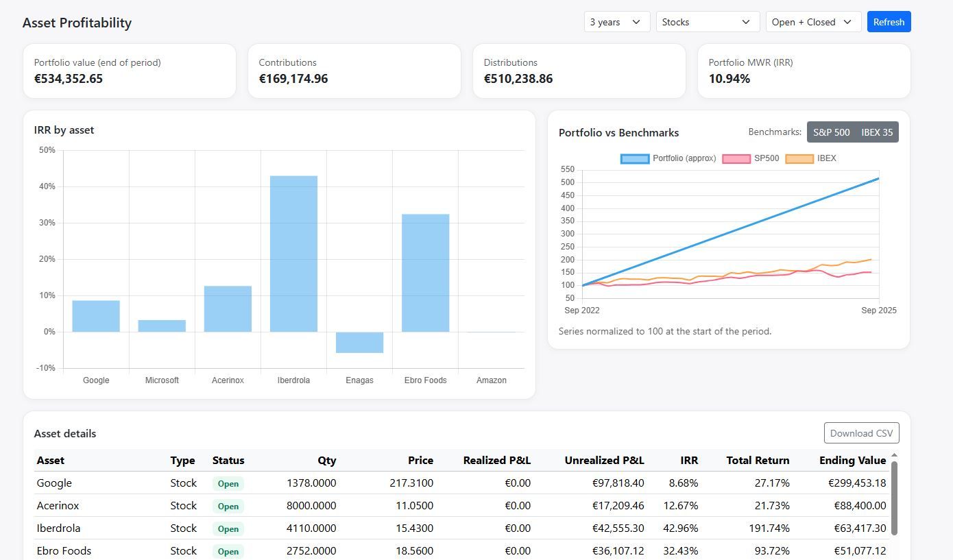This screenshot has height=560, width=953.
Task: Sort the table by the IRR column
Action: [688, 460]
